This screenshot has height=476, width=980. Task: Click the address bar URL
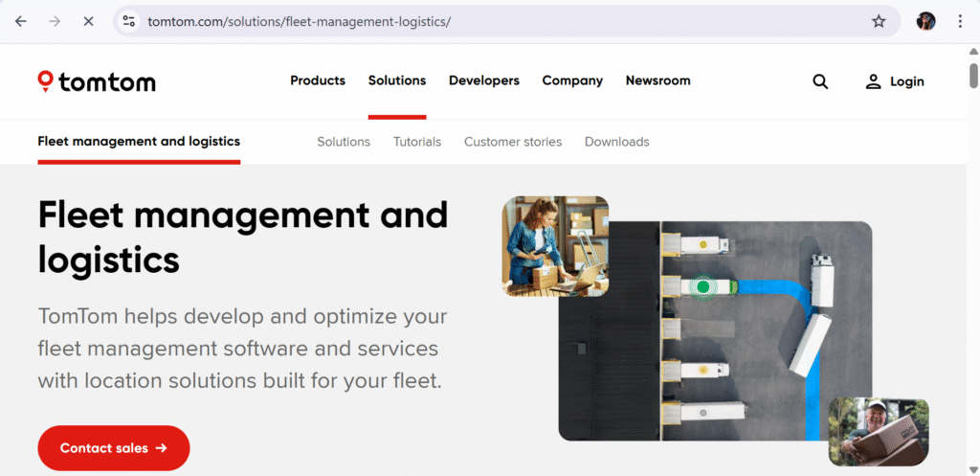tap(299, 21)
